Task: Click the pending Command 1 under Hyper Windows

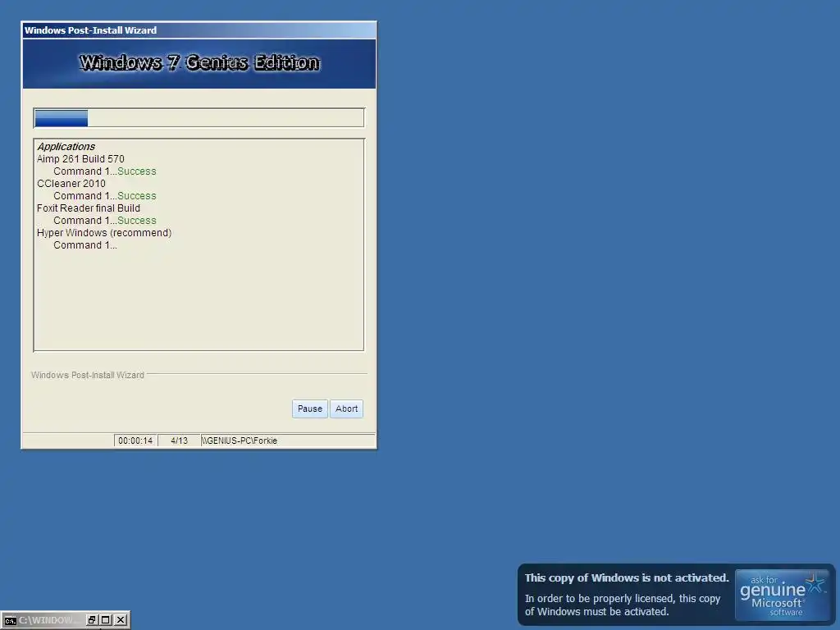Action: [85, 245]
